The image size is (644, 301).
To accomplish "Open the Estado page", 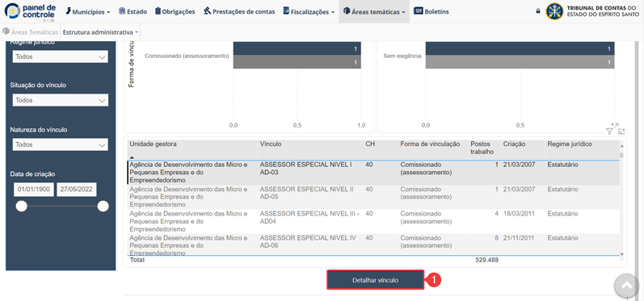I will pyautogui.click(x=133, y=12).
